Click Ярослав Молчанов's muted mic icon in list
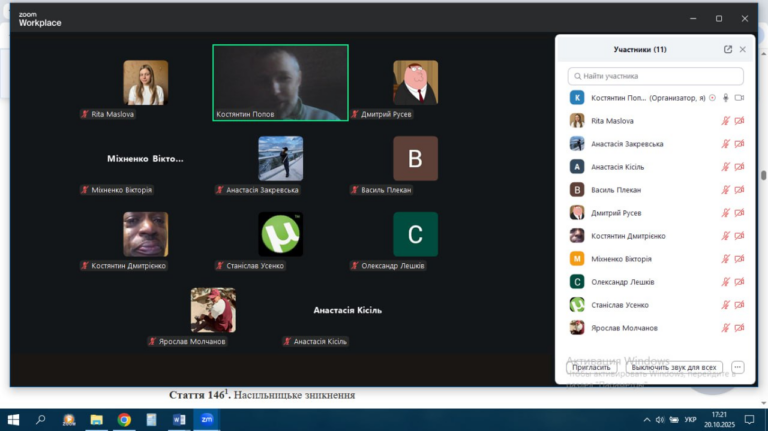The width and height of the screenshot is (768, 431). click(x=726, y=328)
